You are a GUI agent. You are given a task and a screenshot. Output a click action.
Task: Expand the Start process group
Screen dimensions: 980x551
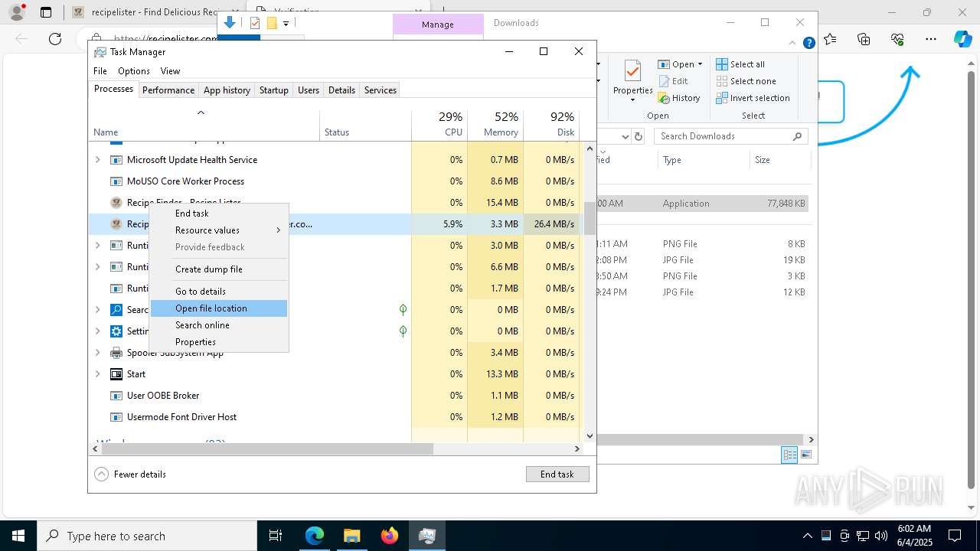pos(97,374)
